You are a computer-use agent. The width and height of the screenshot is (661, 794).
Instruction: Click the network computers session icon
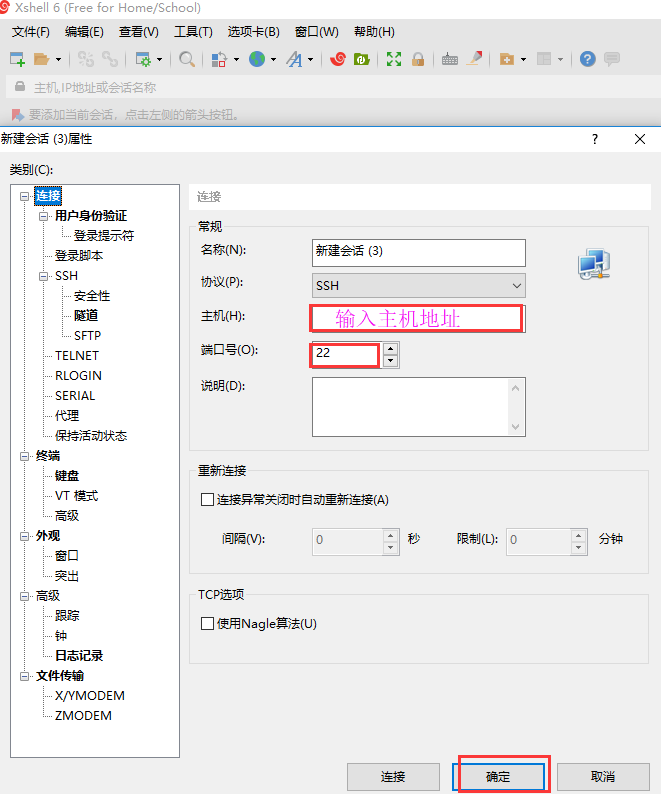(594, 264)
